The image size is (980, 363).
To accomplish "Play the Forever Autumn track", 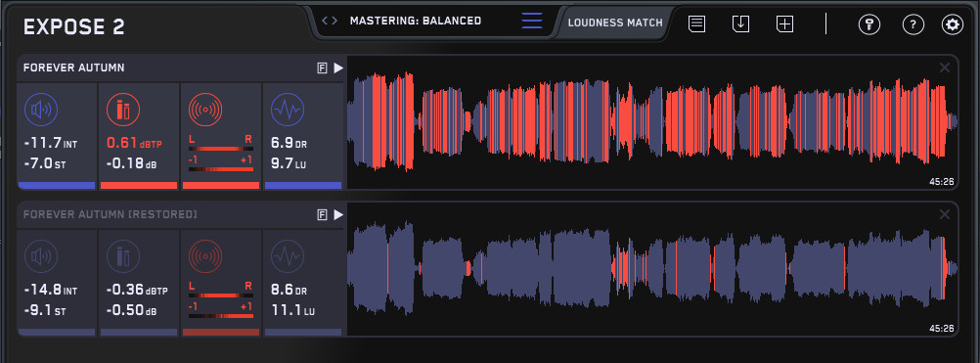I will [x=338, y=68].
